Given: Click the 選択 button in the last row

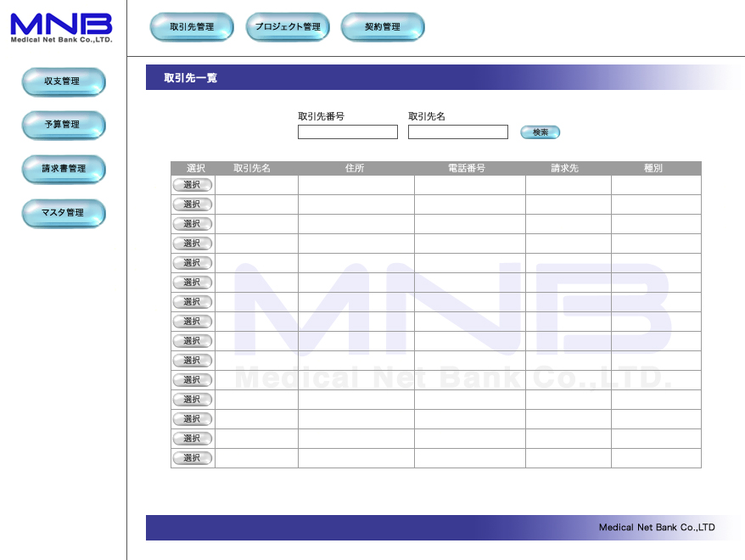Looking at the screenshot, I should coord(192,458).
